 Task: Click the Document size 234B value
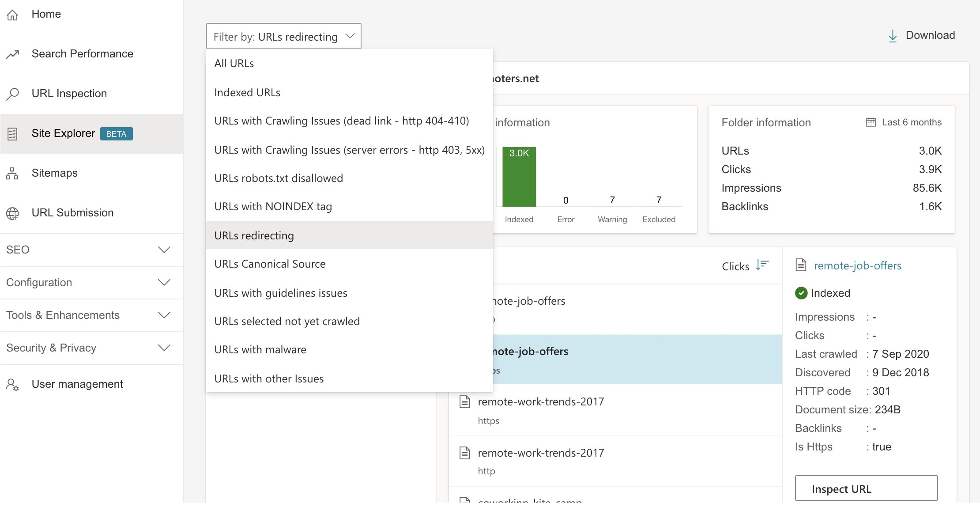(x=887, y=410)
